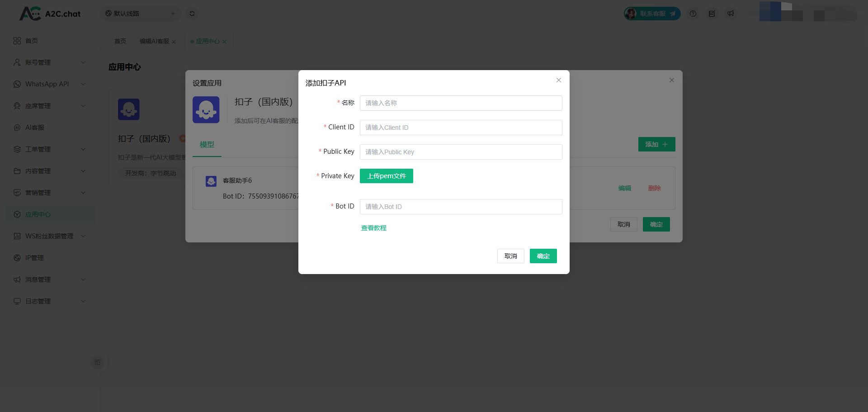Close the 编辑AI客服 tab using its X
This screenshot has height=412, width=868.
click(174, 42)
